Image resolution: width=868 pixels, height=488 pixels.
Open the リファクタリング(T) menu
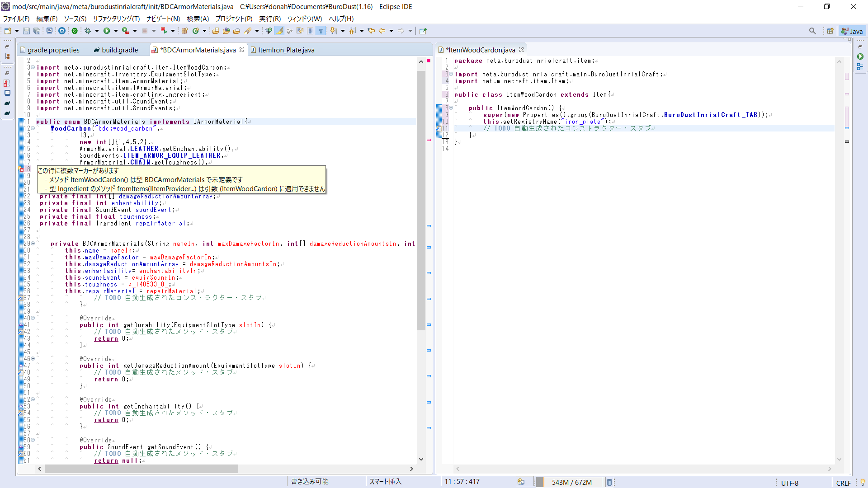pyautogui.click(x=116, y=19)
